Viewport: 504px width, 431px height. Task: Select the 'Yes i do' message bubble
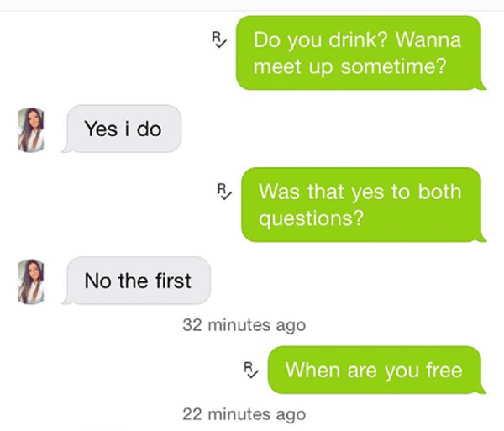[x=122, y=129]
